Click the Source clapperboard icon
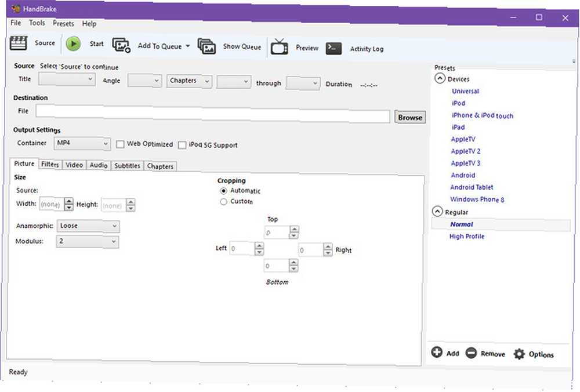Viewport: 580px width, 392px height. coord(18,43)
